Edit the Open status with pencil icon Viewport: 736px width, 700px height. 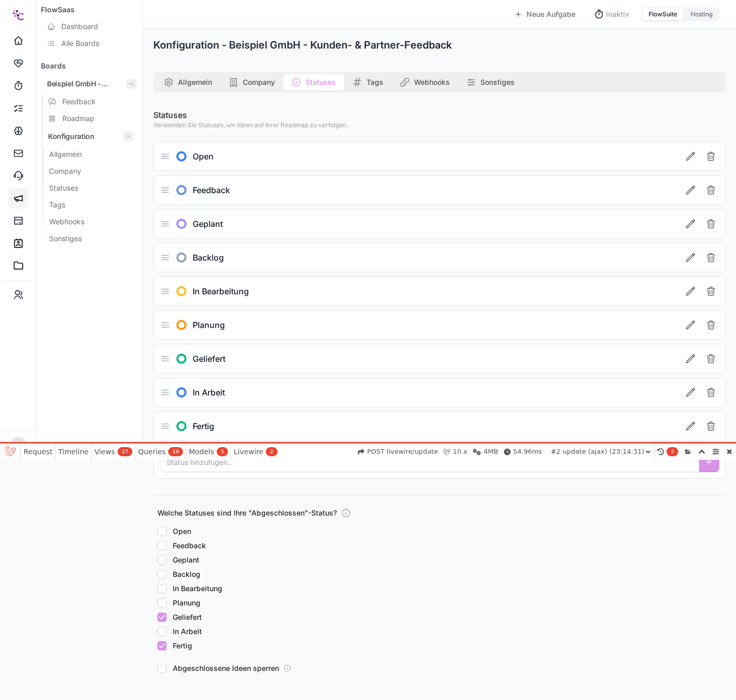tap(691, 156)
